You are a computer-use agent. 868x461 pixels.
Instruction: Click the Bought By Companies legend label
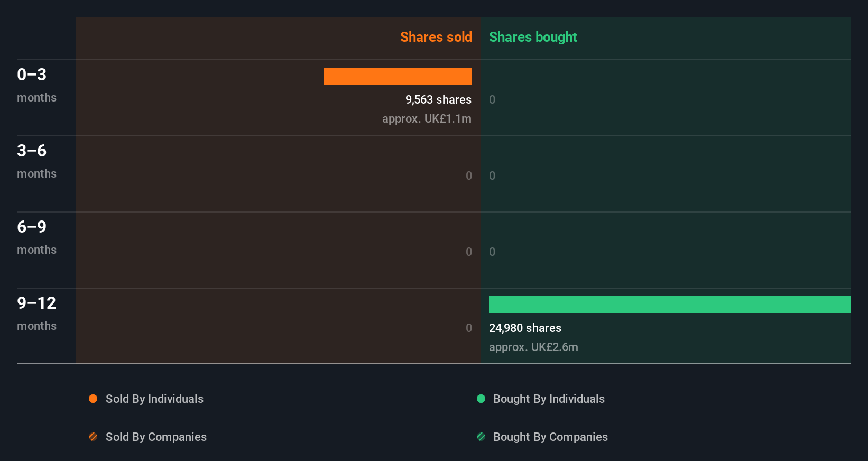point(550,437)
